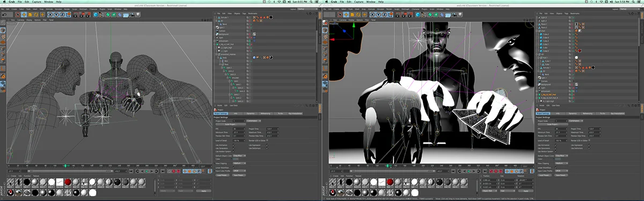Open Input Color Profile dropdown in the wireframe window

[x=239, y=171]
